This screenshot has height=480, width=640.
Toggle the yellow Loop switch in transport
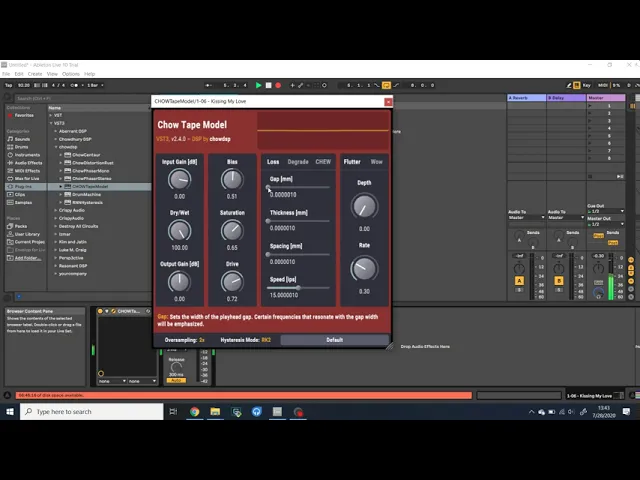pyautogui.click(x=386, y=85)
